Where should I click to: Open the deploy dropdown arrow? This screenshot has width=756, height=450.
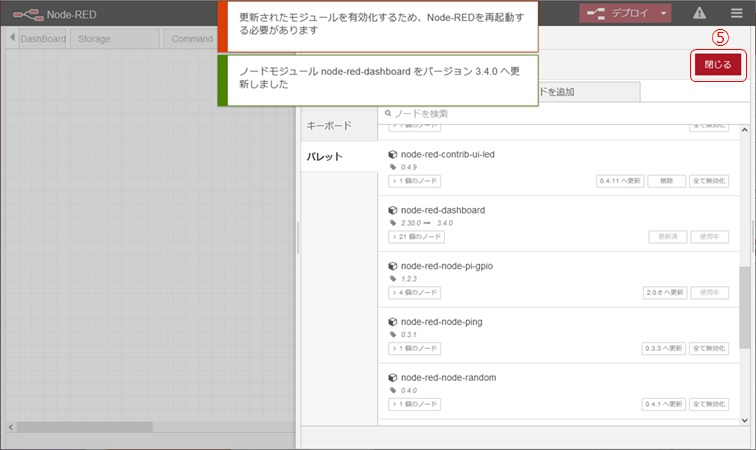(x=664, y=14)
